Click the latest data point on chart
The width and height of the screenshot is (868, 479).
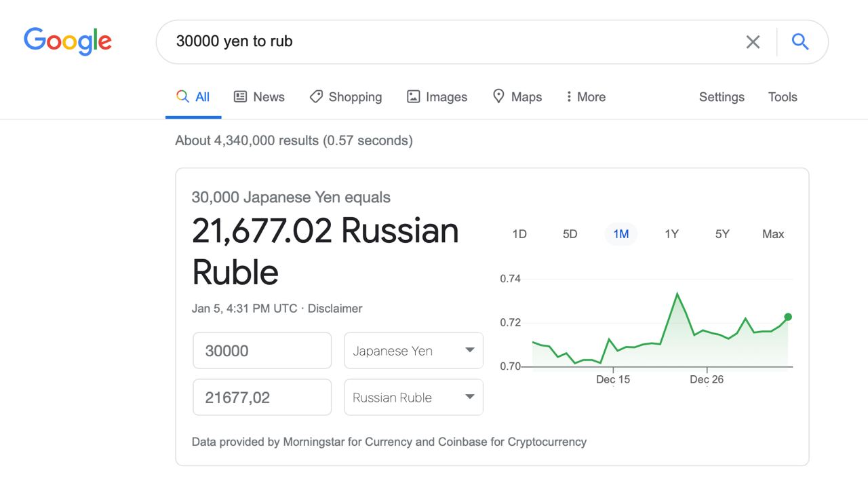pos(788,317)
